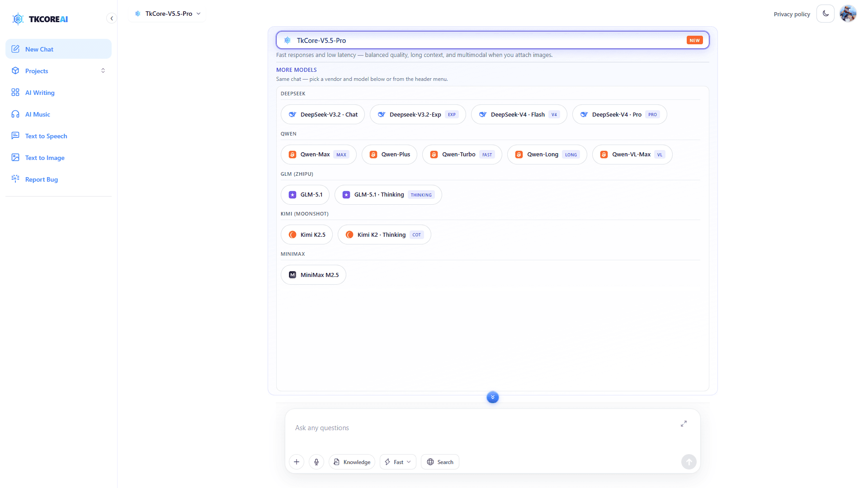Open AI Writing from sidebar
868x488 pixels.
pyautogui.click(x=58, y=93)
